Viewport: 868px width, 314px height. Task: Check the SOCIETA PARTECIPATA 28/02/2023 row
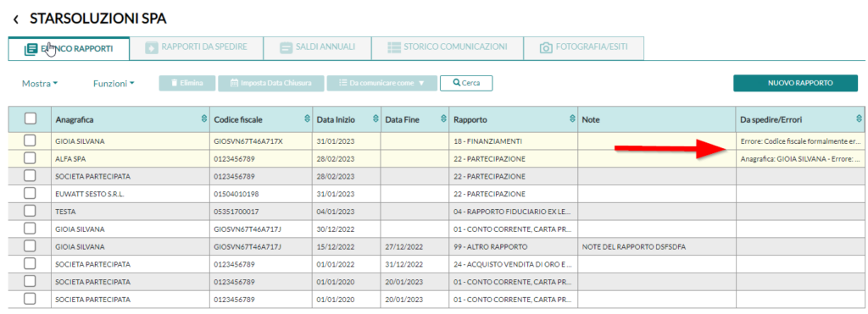(x=31, y=176)
